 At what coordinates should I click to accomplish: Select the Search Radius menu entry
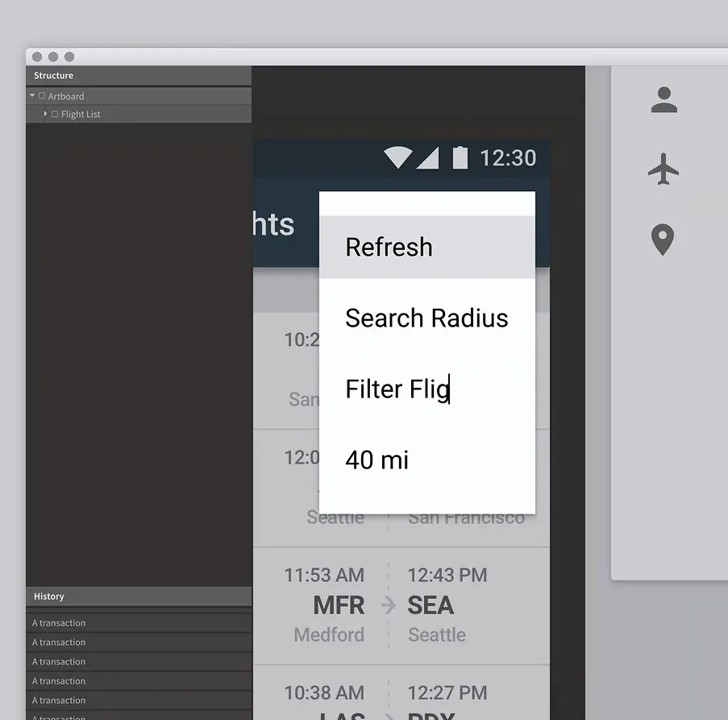click(x=427, y=318)
